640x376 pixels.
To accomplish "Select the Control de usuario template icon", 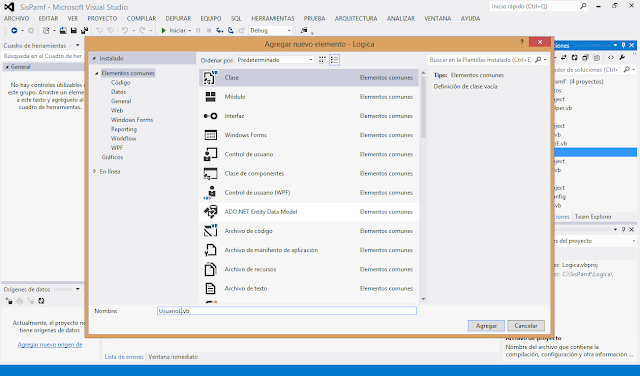I will pos(211,154).
